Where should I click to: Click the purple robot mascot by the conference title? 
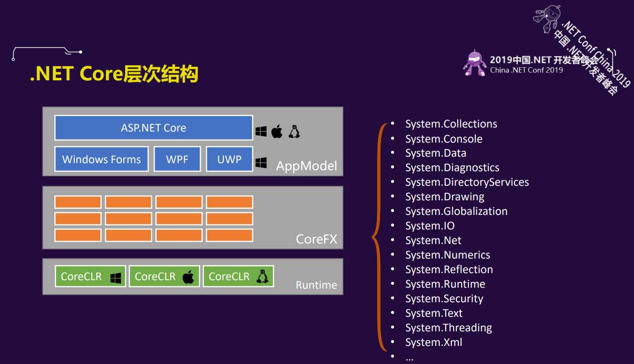pyautogui.click(x=474, y=63)
